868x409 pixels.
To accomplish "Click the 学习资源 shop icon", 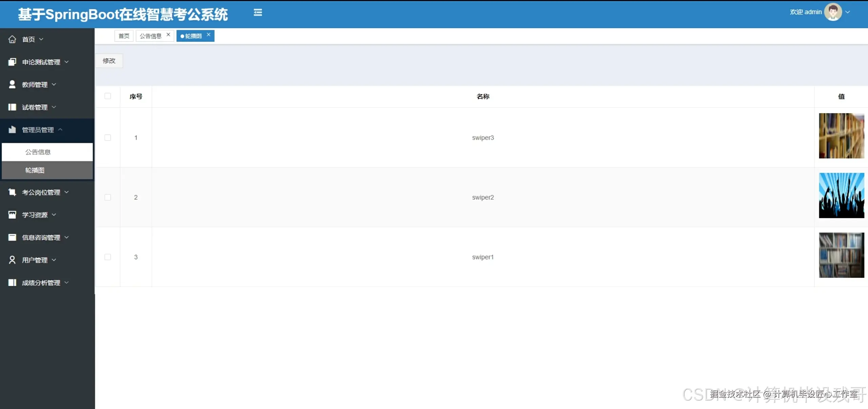I will pos(12,215).
